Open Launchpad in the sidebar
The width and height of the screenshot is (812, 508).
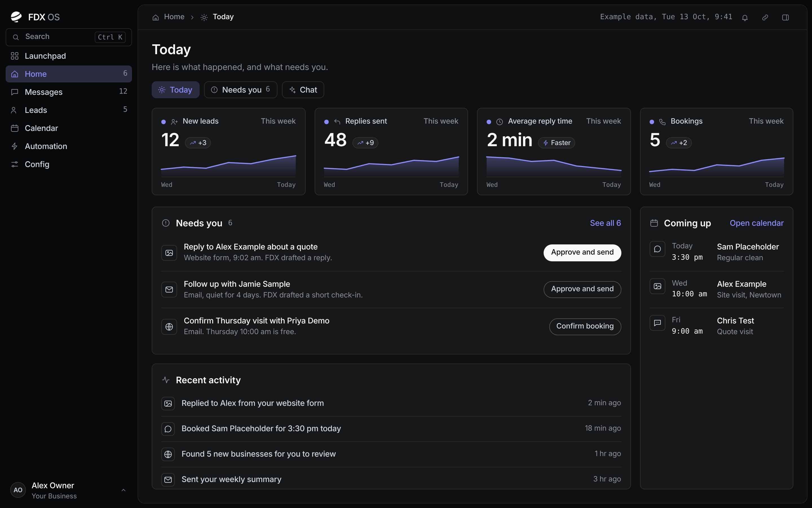(69, 56)
